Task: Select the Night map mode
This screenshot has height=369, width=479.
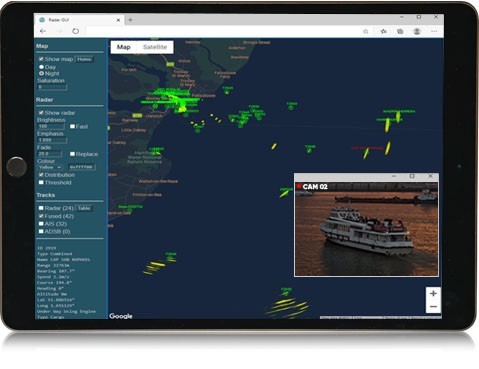Action: (41, 73)
